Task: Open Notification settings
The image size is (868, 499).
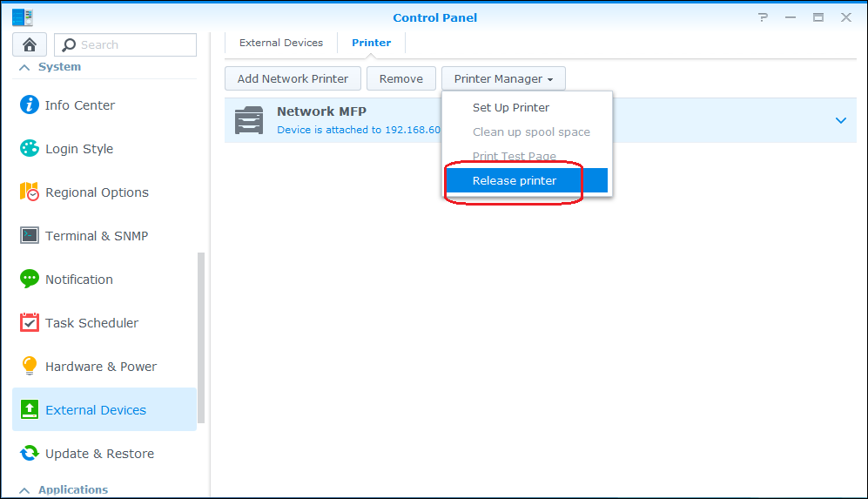Action: click(104, 279)
